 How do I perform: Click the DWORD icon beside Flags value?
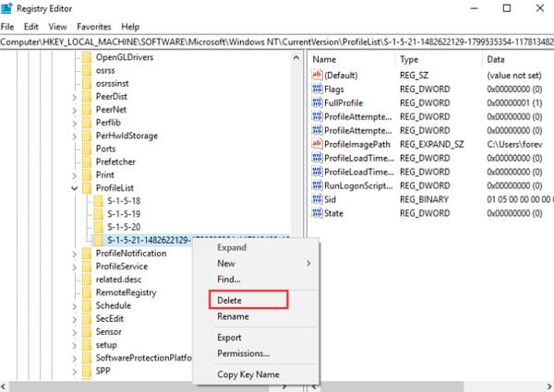(317, 89)
